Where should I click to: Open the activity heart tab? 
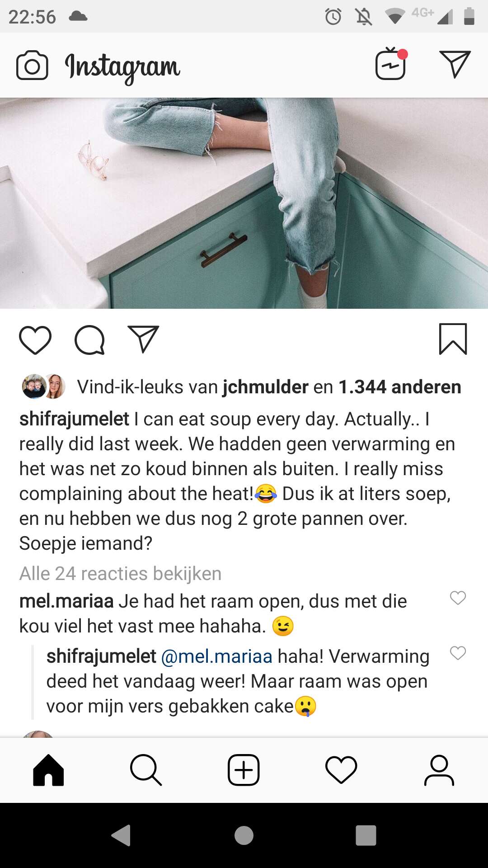tap(341, 770)
